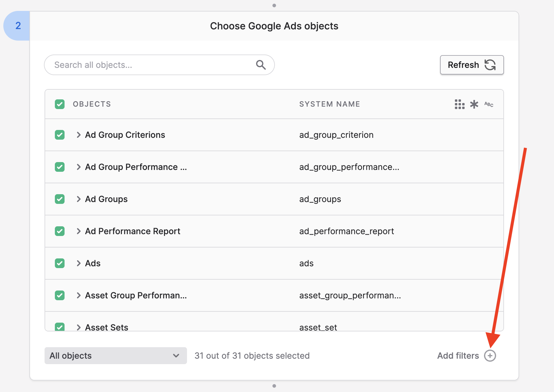Deselect the Ad Performance Report checkbox
Image resolution: width=554 pixels, height=392 pixels.
[x=60, y=231]
